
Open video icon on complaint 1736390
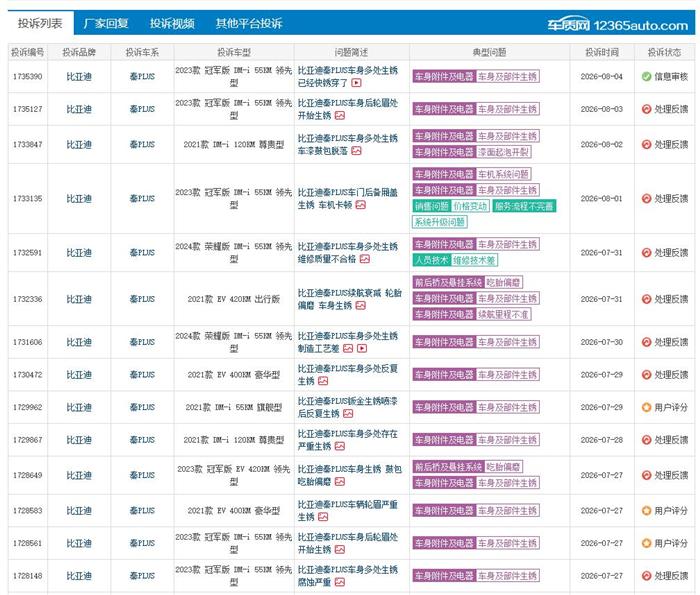pos(356,83)
